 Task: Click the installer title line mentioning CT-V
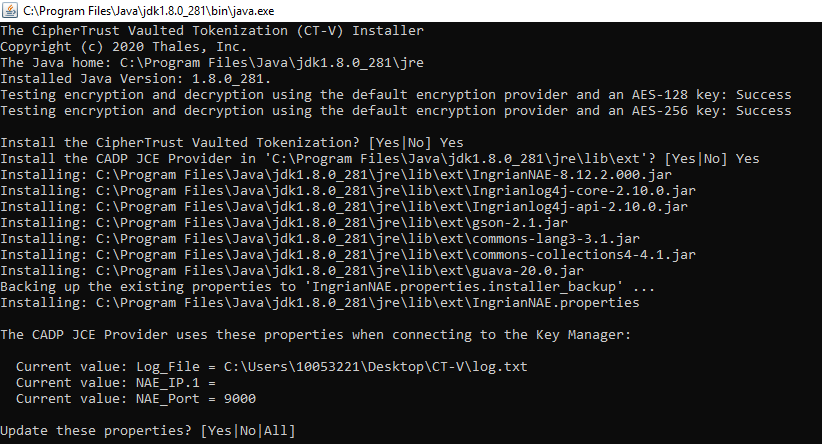pos(212,30)
